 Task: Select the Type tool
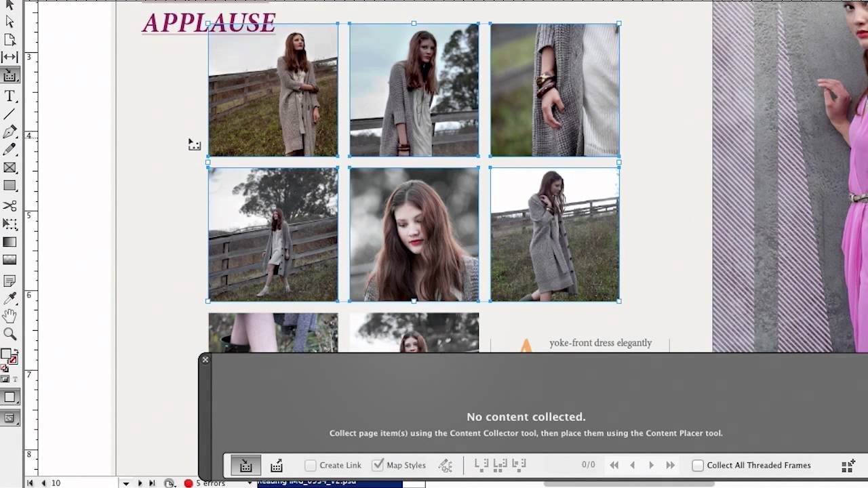coord(9,96)
